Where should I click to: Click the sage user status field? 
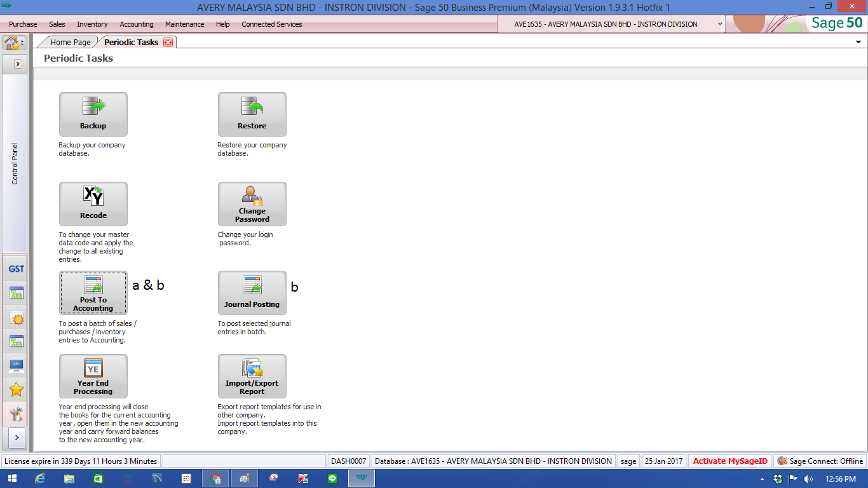[x=628, y=461]
